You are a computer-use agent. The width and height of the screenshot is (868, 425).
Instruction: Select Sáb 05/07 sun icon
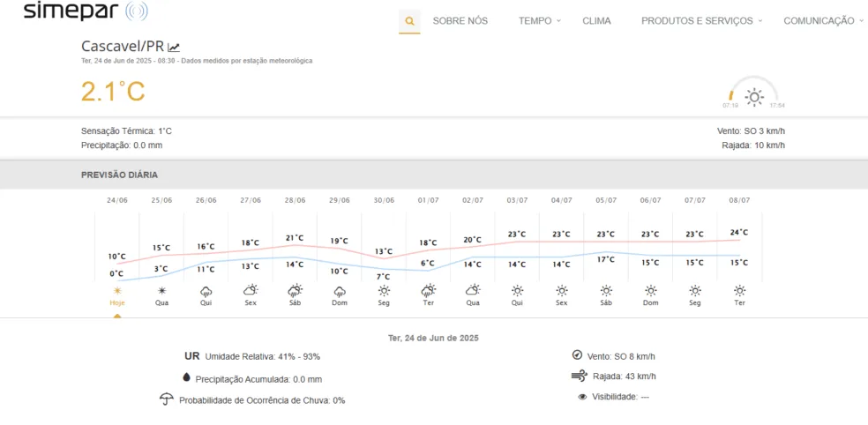(606, 290)
